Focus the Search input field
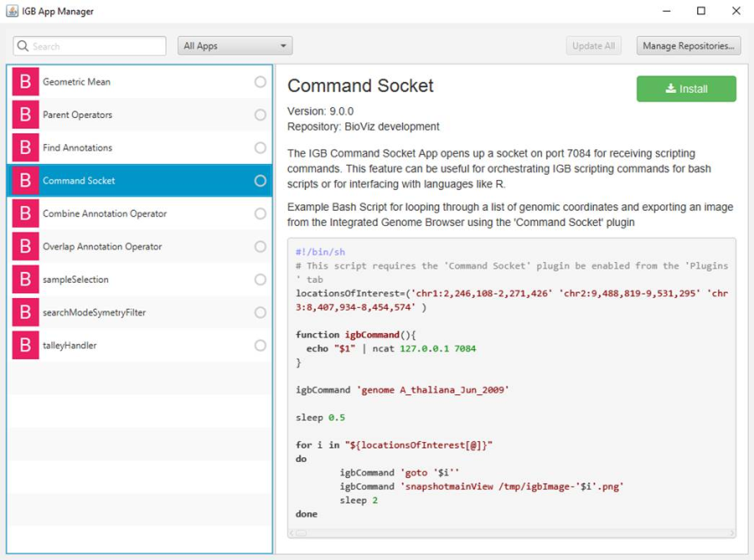Screen dimensions: 754x560 coord(90,46)
